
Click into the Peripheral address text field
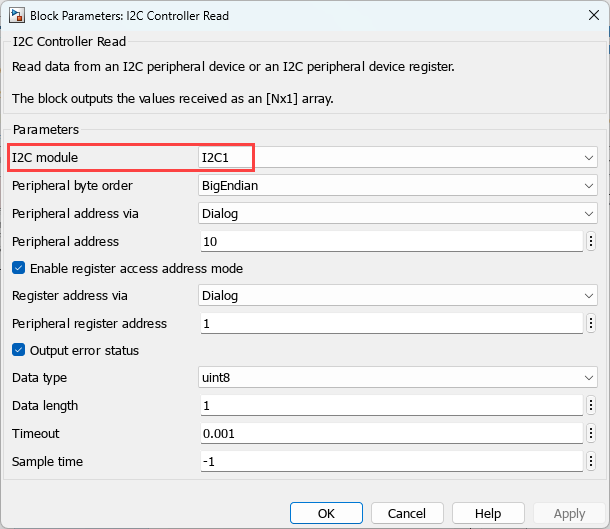(x=390, y=241)
